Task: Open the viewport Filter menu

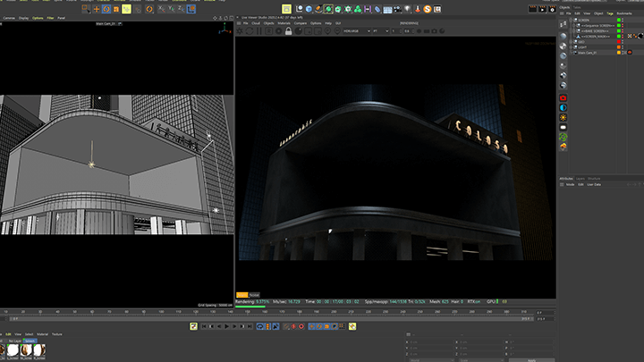Action: (50, 18)
